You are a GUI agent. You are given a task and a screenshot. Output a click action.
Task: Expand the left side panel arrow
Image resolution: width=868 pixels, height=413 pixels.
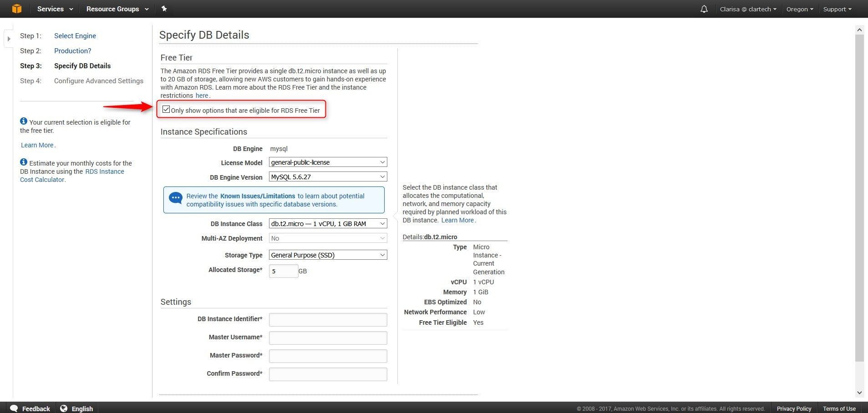[9, 39]
